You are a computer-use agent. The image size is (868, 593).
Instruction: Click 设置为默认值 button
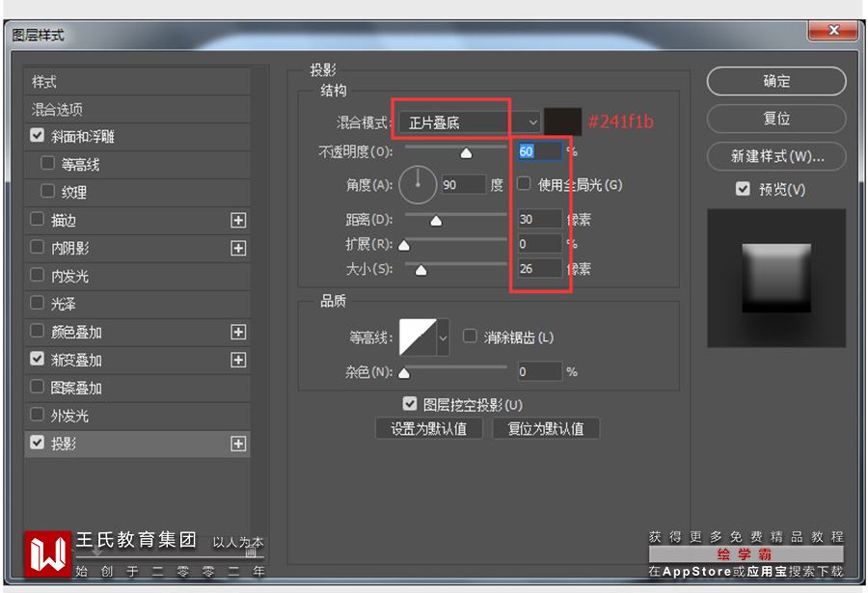point(429,428)
